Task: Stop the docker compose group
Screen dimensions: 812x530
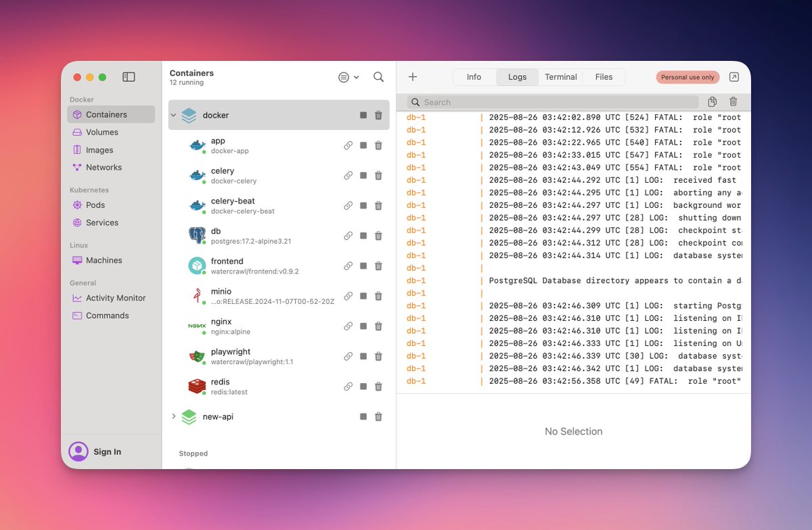Action: [x=363, y=115]
